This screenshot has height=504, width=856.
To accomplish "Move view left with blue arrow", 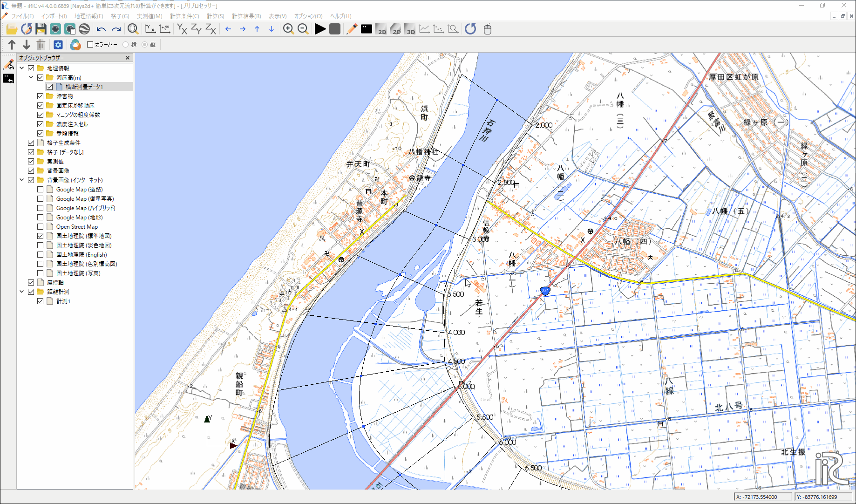I will (228, 29).
